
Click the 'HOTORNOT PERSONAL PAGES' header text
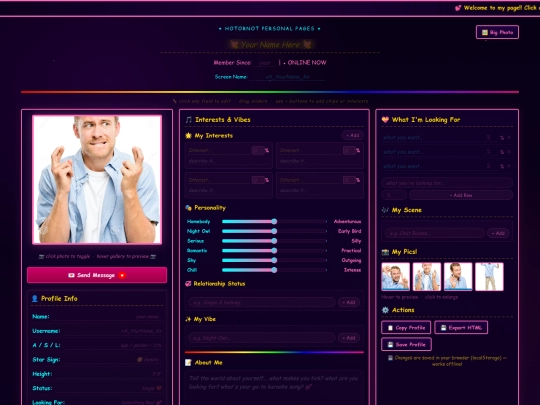pyautogui.click(x=270, y=29)
